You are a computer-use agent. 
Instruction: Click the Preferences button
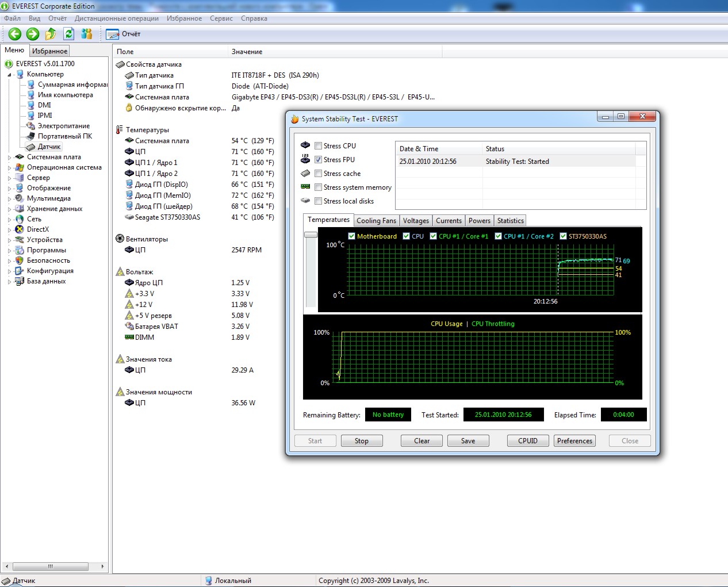coord(574,441)
